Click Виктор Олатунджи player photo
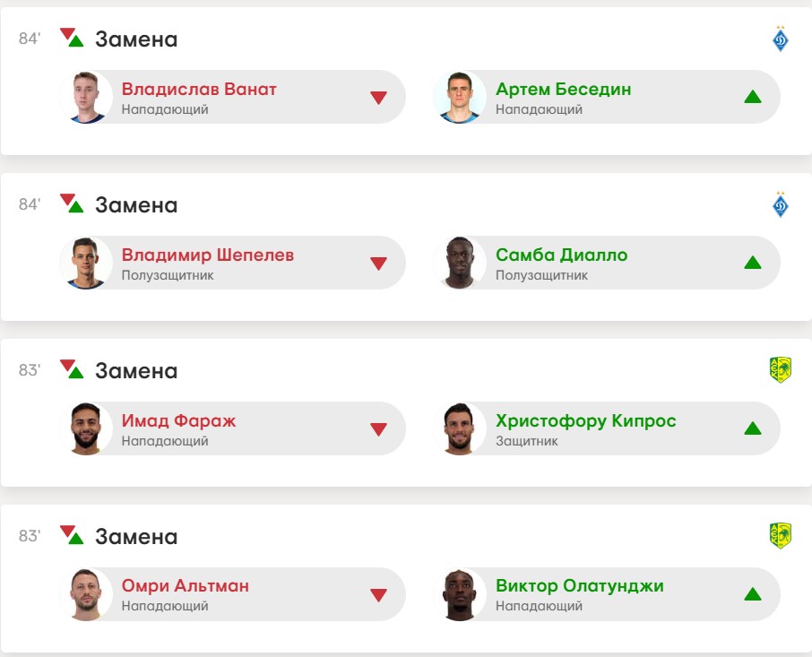 pos(461,594)
